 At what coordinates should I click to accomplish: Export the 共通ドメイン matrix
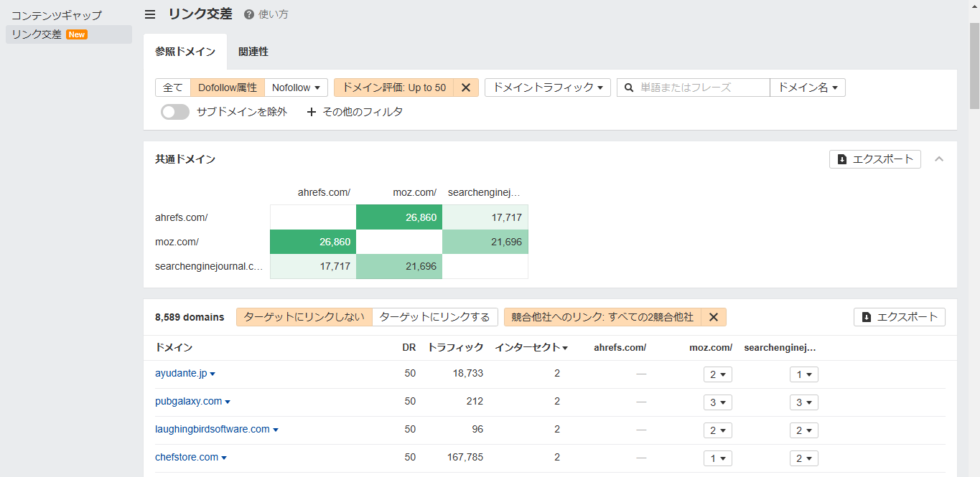(874, 159)
